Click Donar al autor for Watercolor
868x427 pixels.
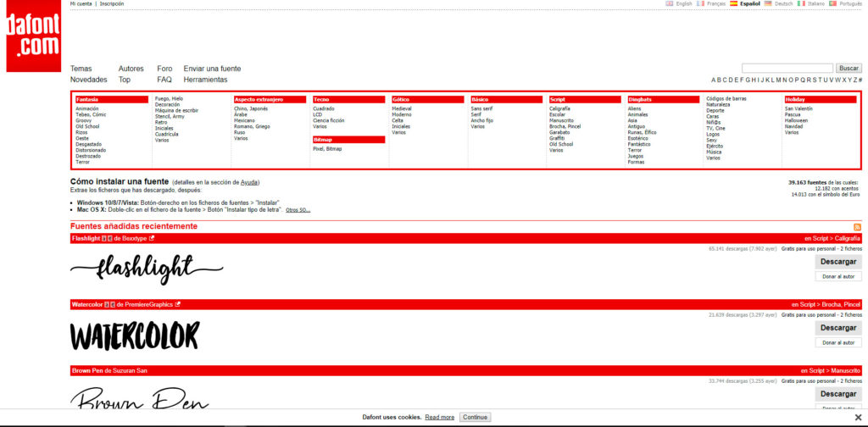(837, 342)
